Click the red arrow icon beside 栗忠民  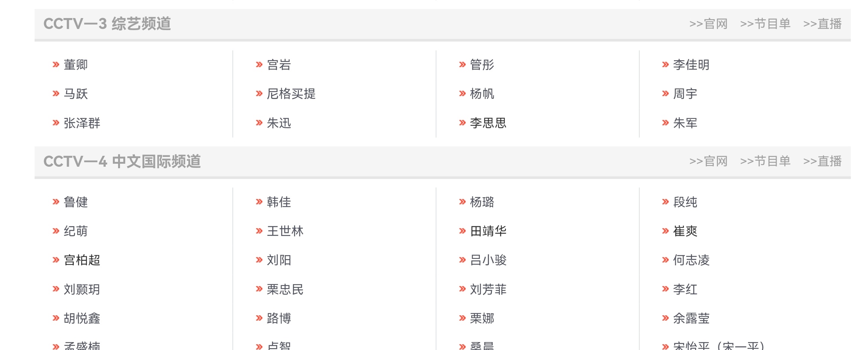point(258,289)
